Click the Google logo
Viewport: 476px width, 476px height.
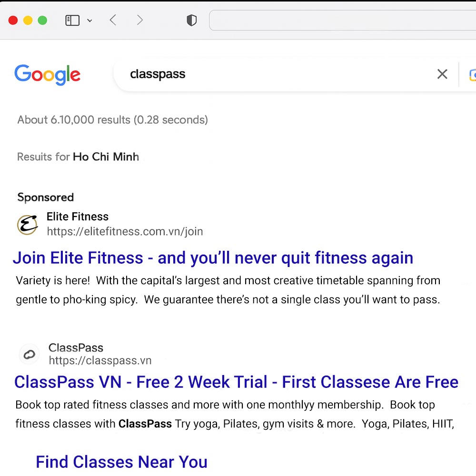(47, 75)
